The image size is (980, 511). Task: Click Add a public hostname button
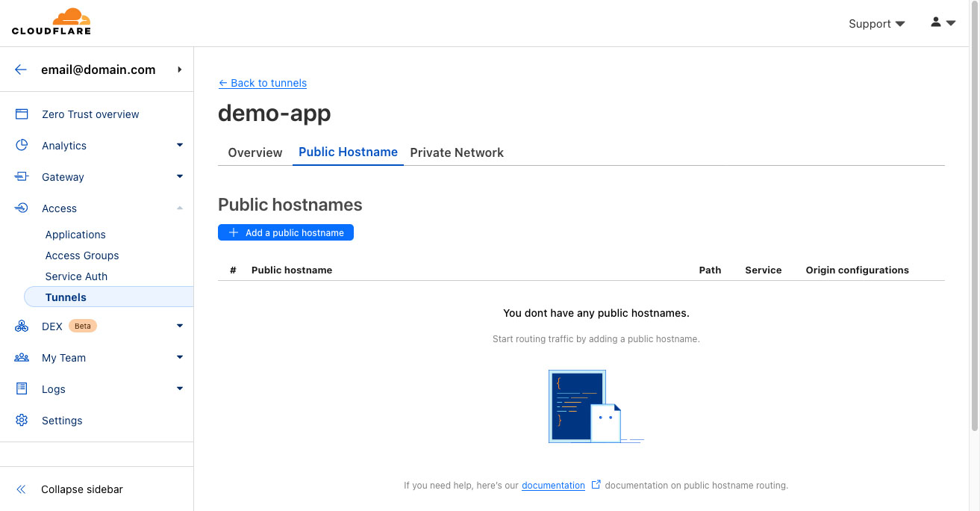[286, 233]
